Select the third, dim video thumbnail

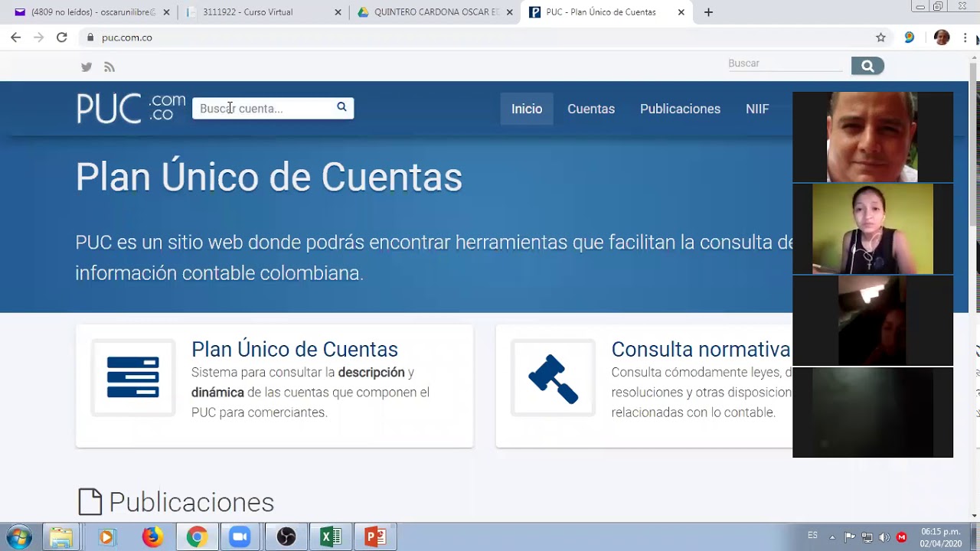873,321
